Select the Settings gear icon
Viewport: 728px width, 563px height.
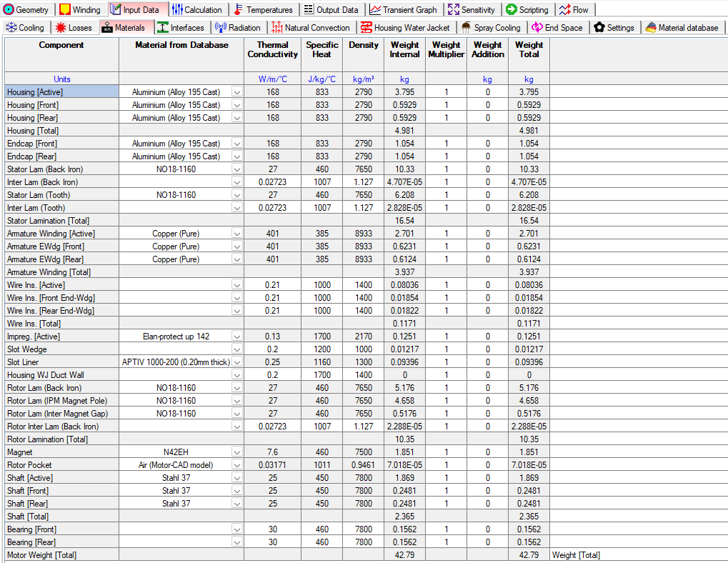click(x=599, y=27)
